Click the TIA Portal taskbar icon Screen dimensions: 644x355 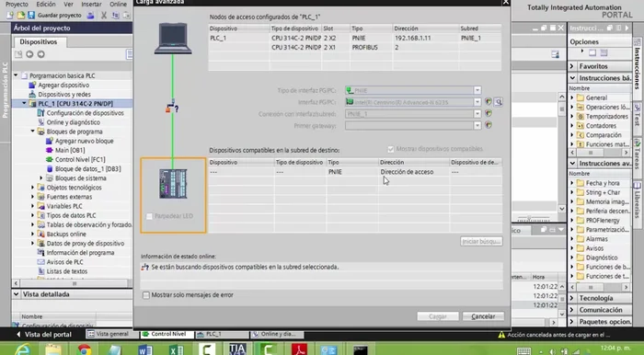coord(237,349)
